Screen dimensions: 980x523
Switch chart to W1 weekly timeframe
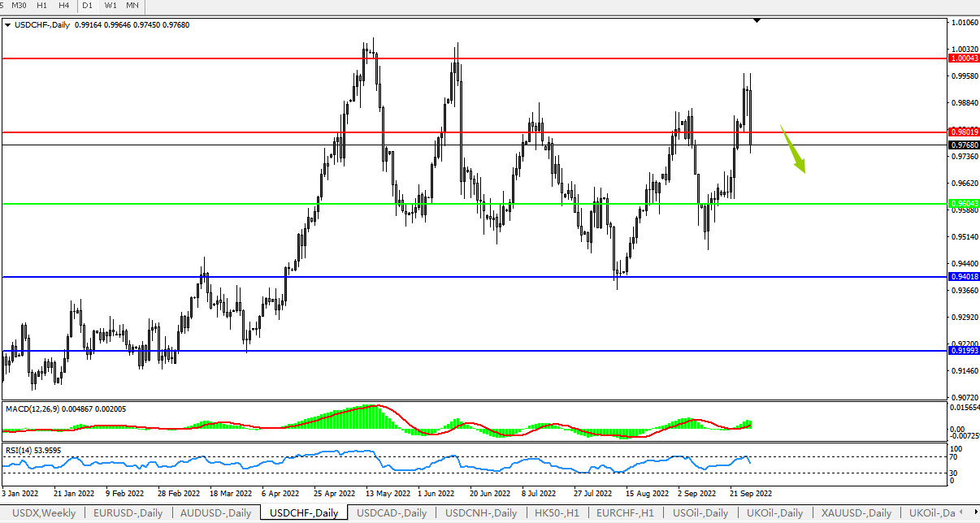(111, 6)
